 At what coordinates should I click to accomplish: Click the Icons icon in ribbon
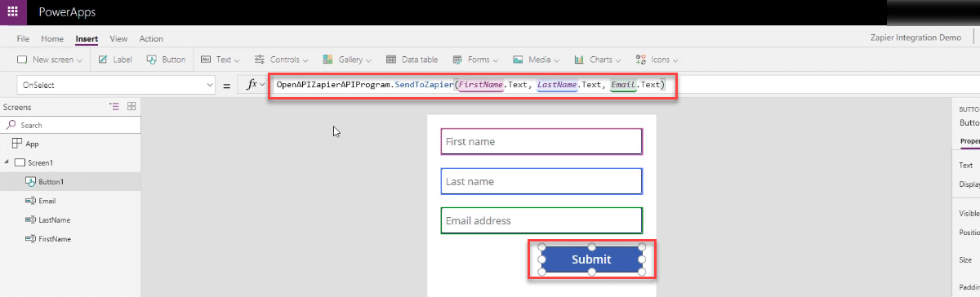click(641, 60)
